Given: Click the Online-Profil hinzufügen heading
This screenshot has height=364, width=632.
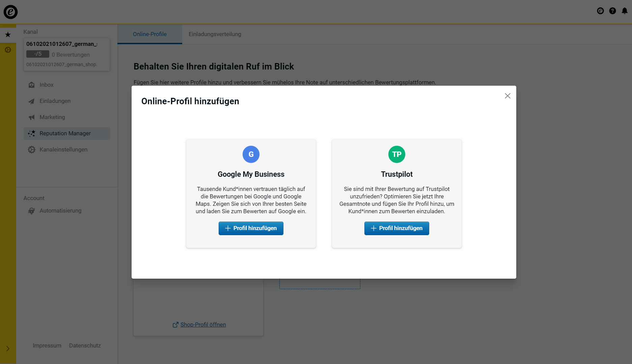Looking at the screenshot, I should 190,101.
